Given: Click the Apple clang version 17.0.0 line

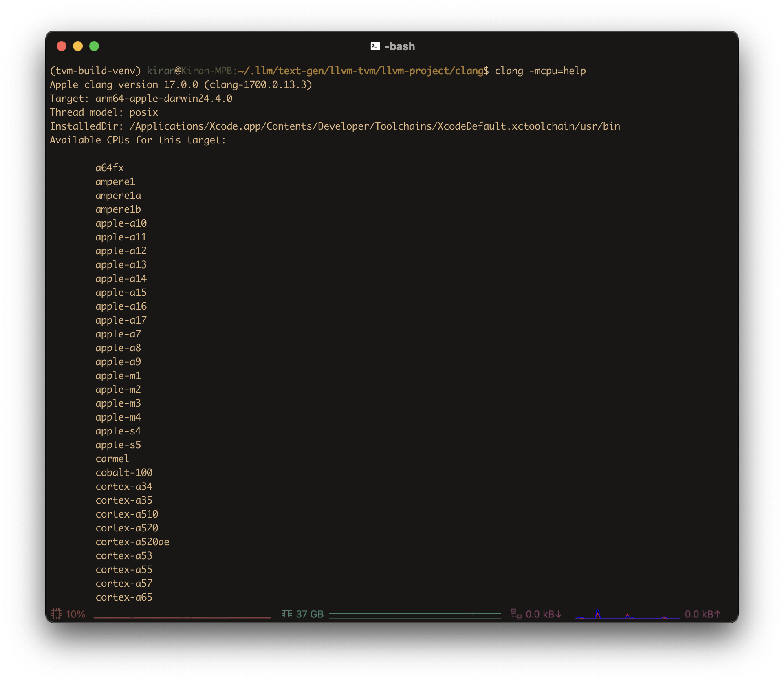Looking at the screenshot, I should pyautogui.click(x=181, y=85).
